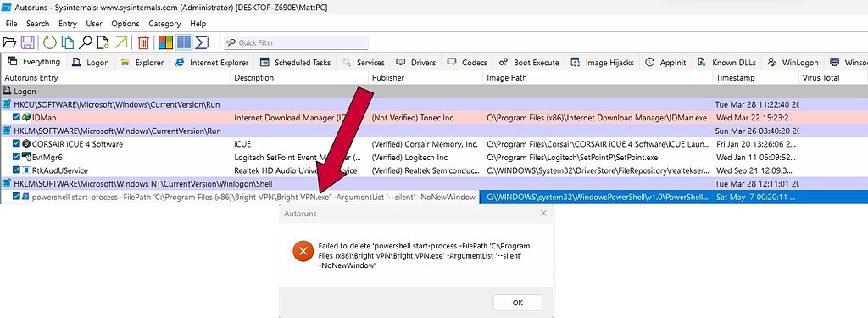Switch to the Internet Explorer tab
Screen dimensions: 868x318
coord(211,63)
